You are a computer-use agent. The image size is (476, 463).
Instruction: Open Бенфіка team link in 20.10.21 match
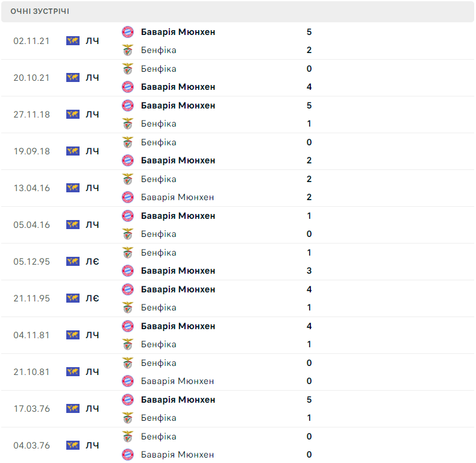[x=158, y=69]
